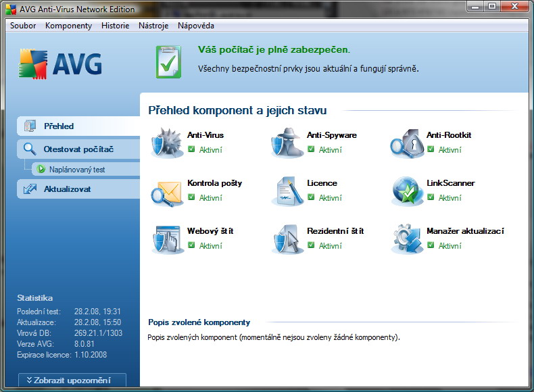Open the Rezidentní štít icon
This screenshot has width=534, height=392.
point(287,239)
